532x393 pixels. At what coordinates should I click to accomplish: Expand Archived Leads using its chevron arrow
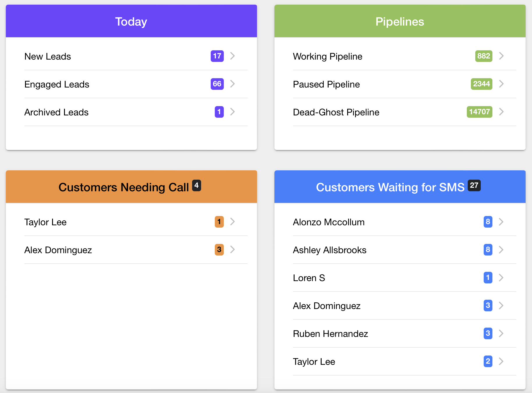tap(232, 112)
